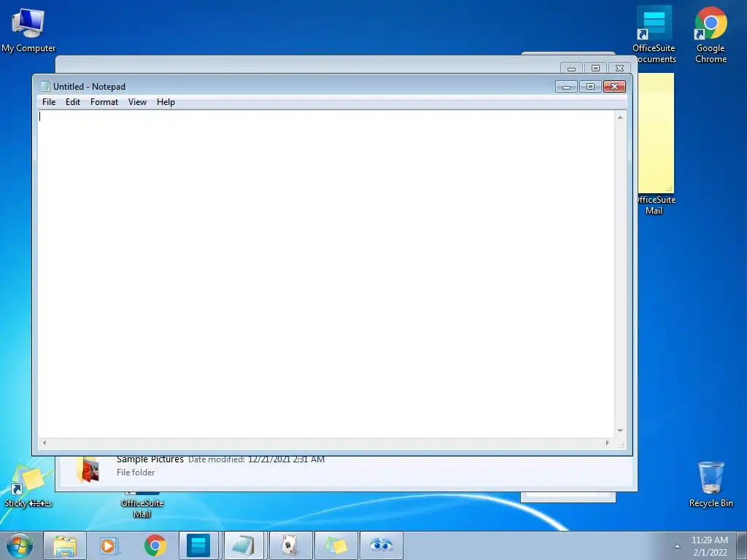This screenshot has width=747, height=560.
Task: Open Sticky Notes from the taskbar
Action: [336, 545]
